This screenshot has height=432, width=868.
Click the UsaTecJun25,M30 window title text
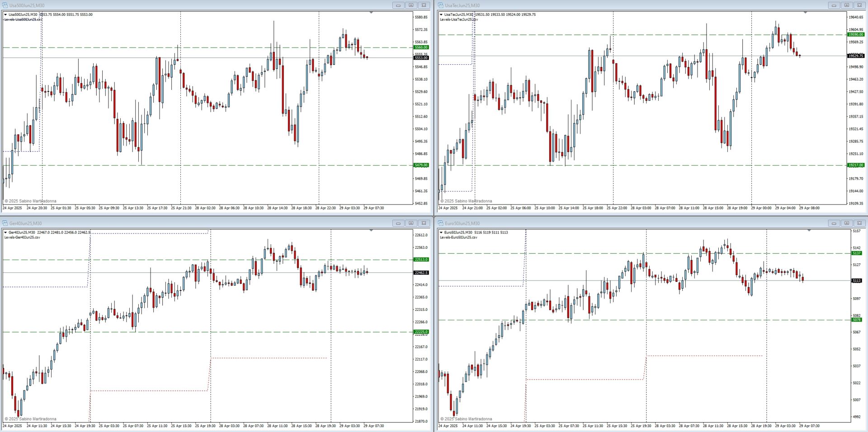(462, 5)
